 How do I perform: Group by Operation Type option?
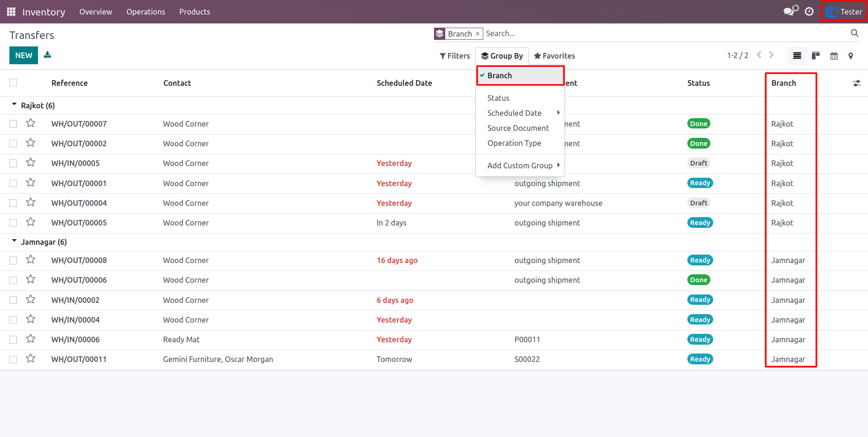tap(520, 143)
